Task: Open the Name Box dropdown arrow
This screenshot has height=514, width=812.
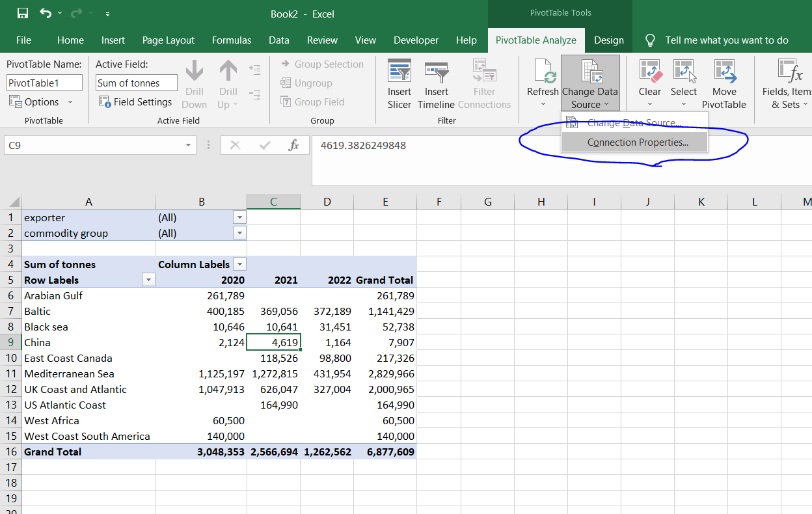Action: point(189,146)
